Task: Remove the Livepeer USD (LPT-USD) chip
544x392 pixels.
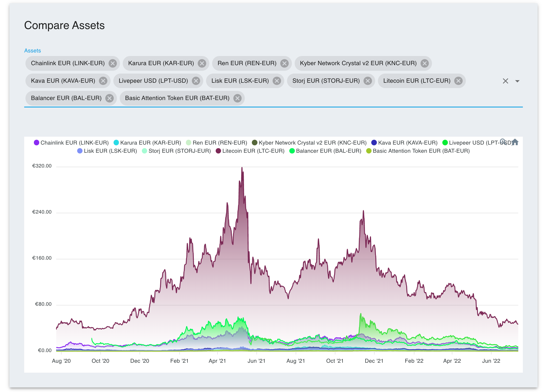Action: point(196,81)
